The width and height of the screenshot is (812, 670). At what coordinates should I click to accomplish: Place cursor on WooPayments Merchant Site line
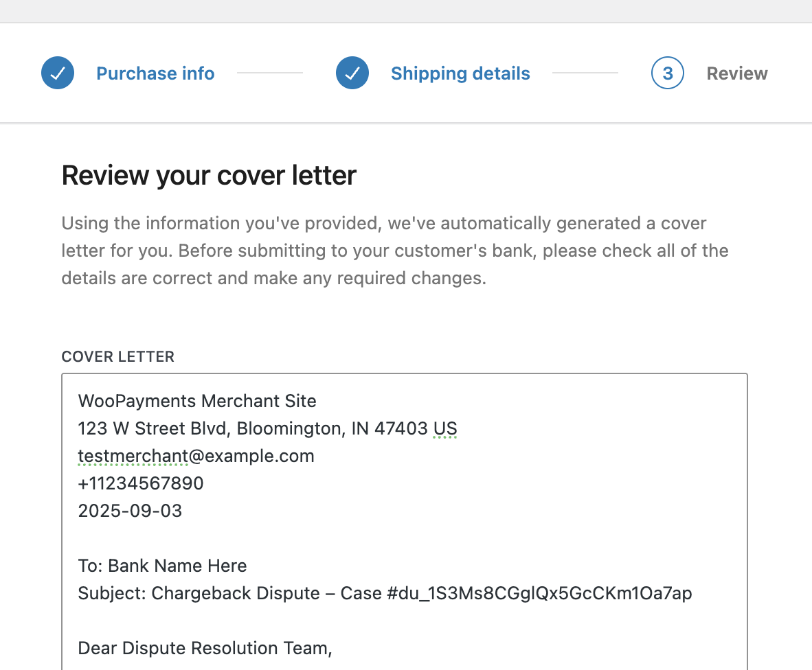196,401
